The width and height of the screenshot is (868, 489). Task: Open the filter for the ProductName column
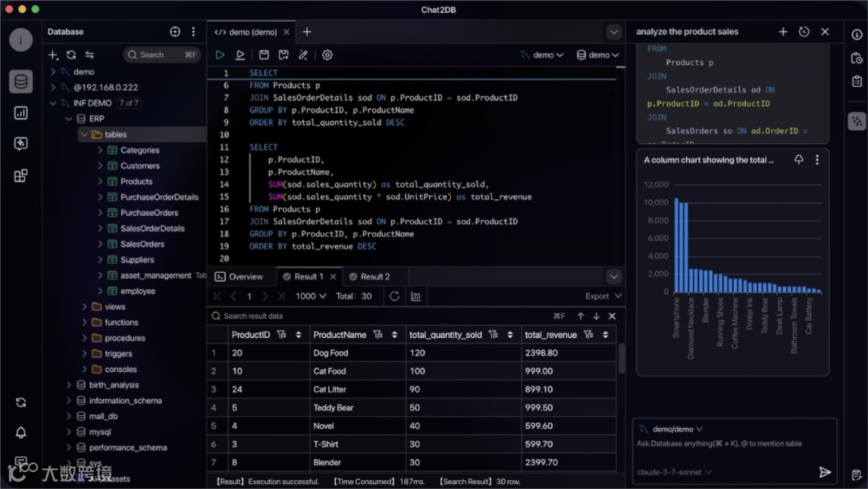point(378,335)
